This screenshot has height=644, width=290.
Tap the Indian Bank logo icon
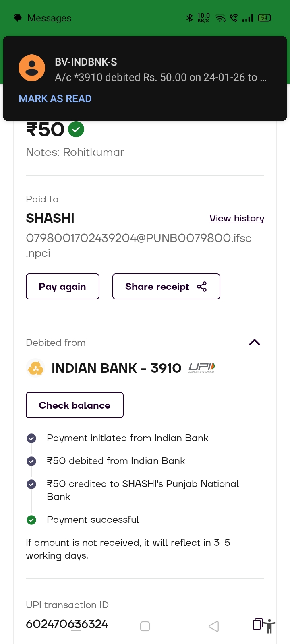click(35, 368)
